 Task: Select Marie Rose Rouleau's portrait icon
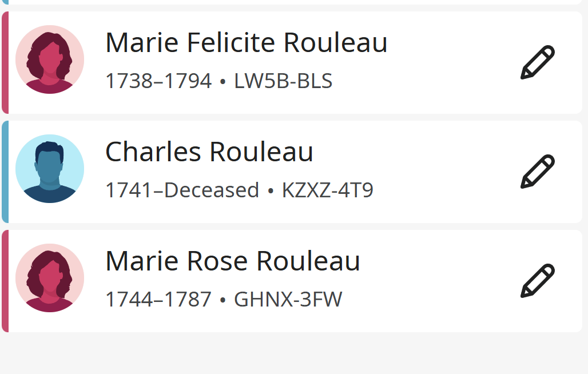[50, 278]
